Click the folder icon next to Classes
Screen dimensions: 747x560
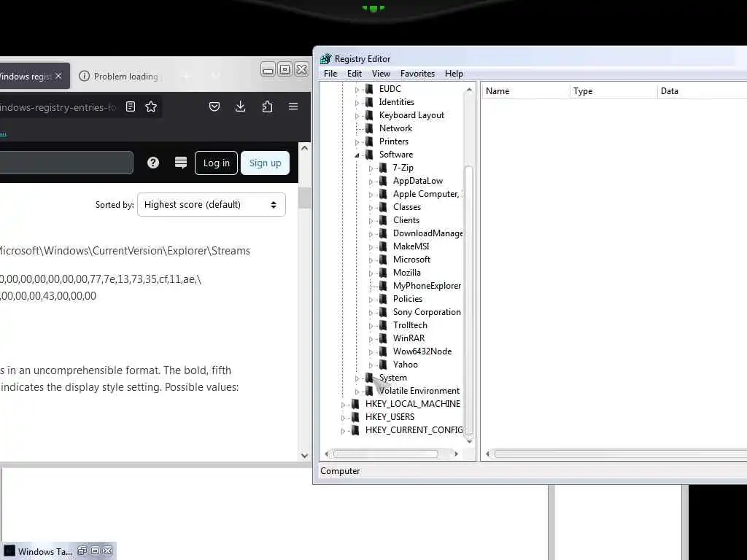[x=383, y=207]
